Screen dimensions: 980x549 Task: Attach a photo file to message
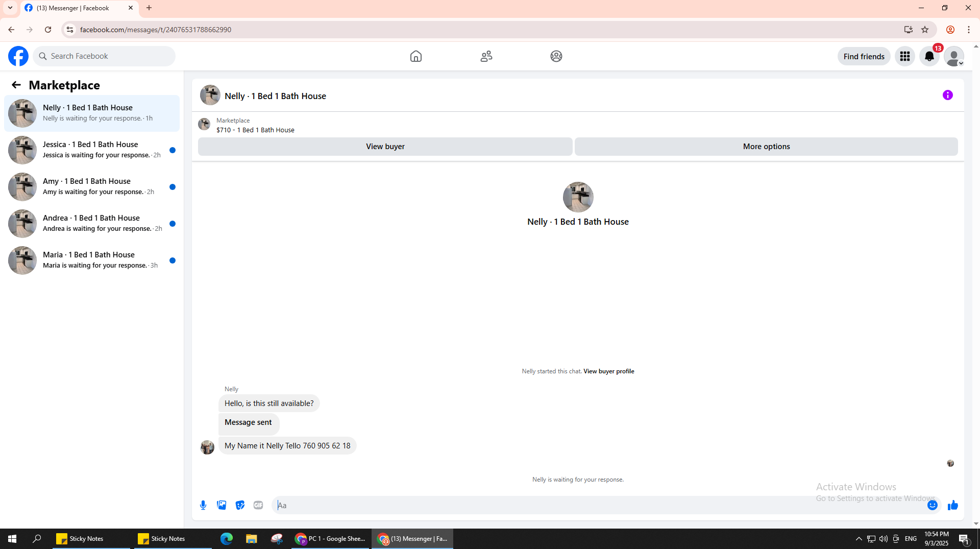pyautogui.click(x=222, y=505)
